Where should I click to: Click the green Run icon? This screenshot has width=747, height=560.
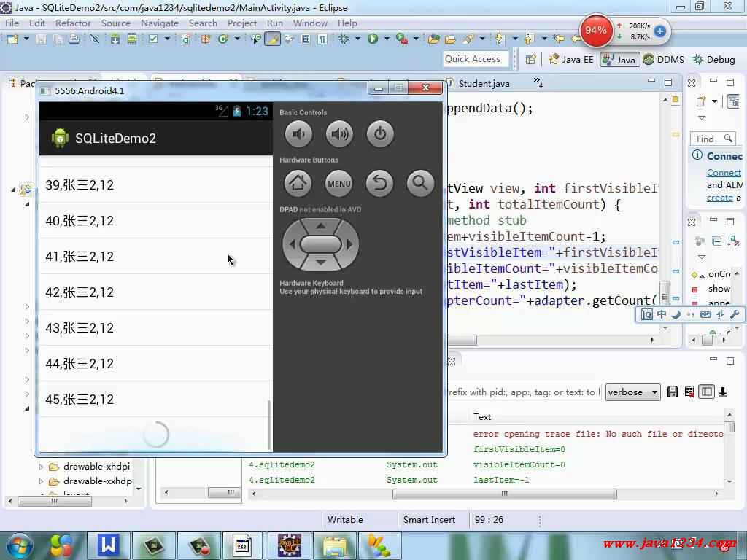373,39
